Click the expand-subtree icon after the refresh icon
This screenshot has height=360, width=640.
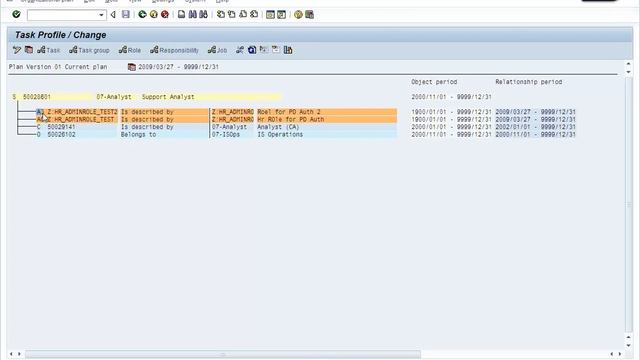264,50
